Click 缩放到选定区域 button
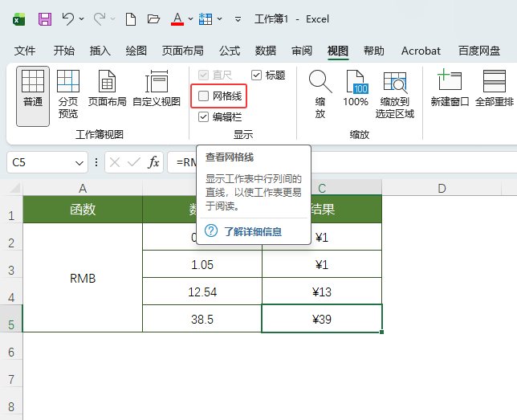The width and height of the screenshot is (517, 420). pos(395,94)
